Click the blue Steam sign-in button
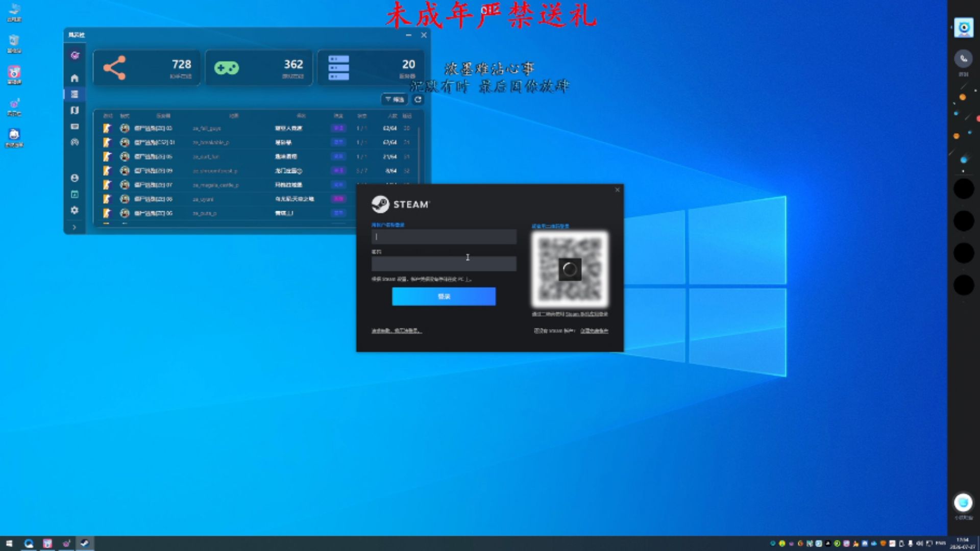980x551 pixels. coord(444,296)
